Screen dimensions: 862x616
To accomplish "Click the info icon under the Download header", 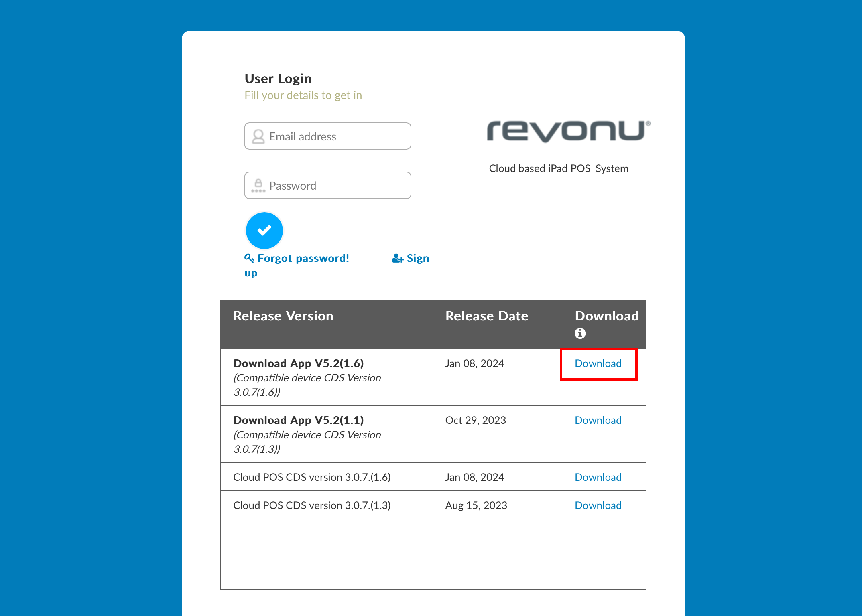I will [x=580, y=333].
